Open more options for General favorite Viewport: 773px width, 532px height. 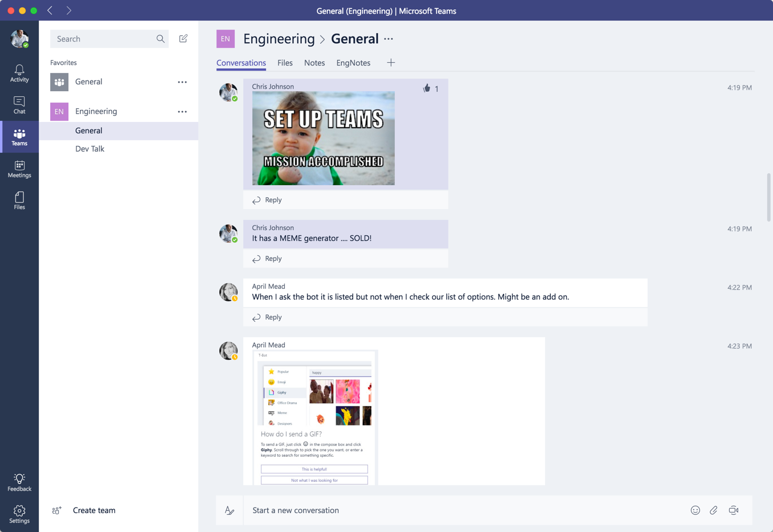pyautogui.click(x=182, y=82)
